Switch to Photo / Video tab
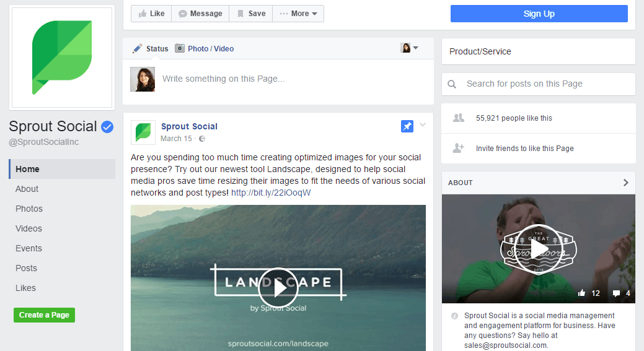 tap(205, 48)
